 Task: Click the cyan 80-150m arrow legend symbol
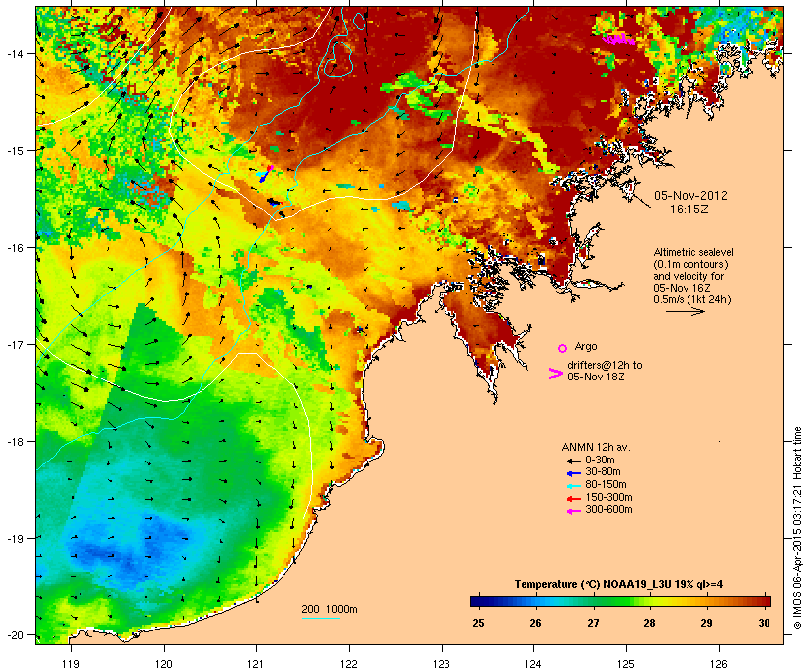[x=573, y=486]
